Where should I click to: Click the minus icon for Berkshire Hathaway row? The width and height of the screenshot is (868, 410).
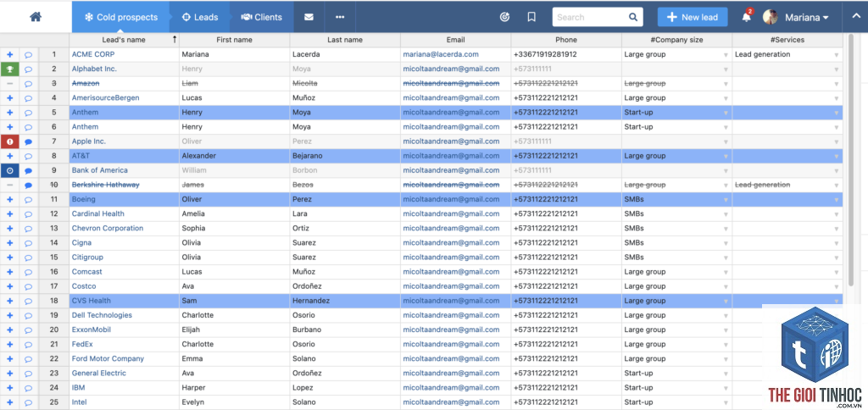(x=9, y=185)
